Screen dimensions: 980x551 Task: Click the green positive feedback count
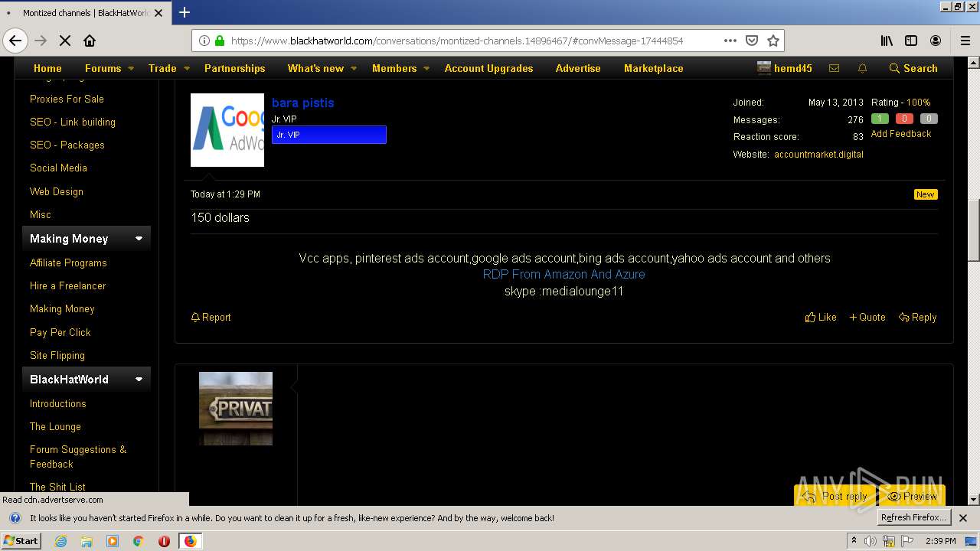(x=880, y=119)
